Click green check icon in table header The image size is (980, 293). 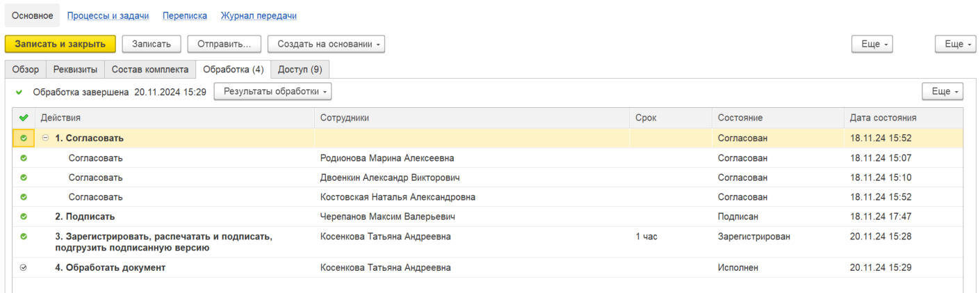[24, 118]
